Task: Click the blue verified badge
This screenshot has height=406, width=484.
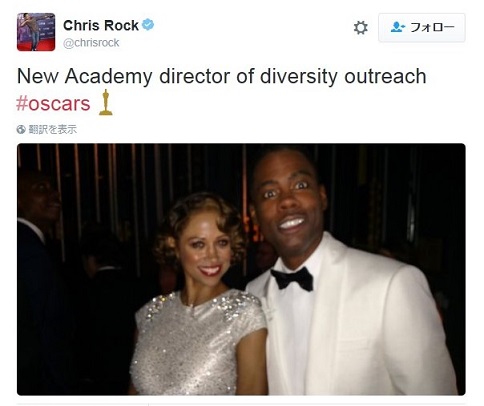Action: tap(148, 25)
